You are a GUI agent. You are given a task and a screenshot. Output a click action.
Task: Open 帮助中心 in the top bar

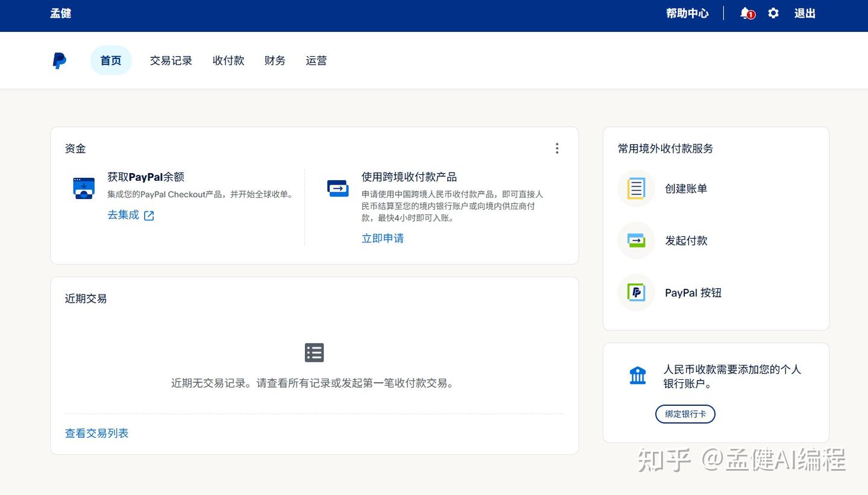click(688, 13)
